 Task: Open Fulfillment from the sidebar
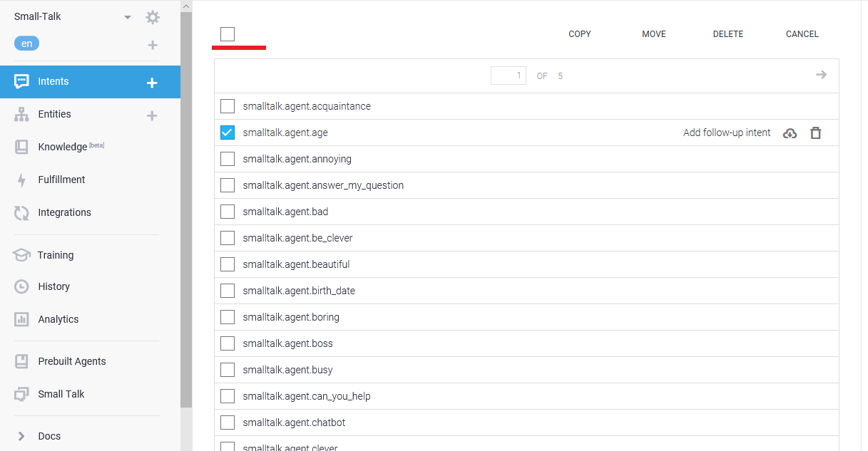coord(61,180)
